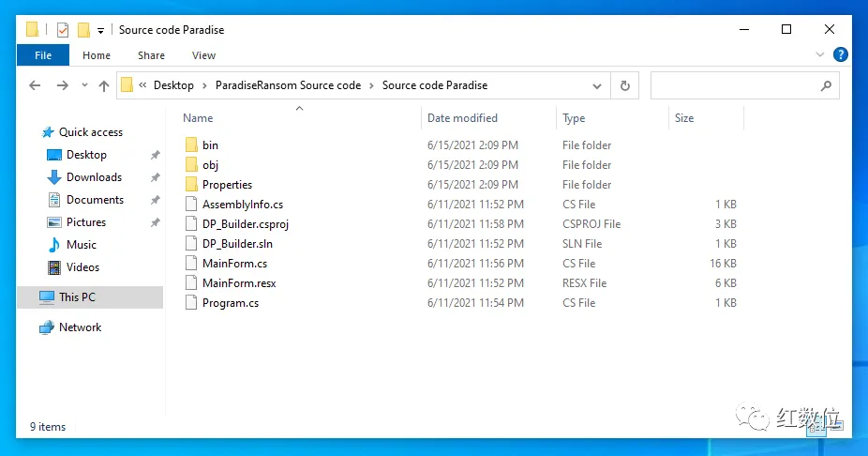Viewport: 868px width, 456px height.
Task: Expand the ribbon with the chevron
Action: click(820, 54)
